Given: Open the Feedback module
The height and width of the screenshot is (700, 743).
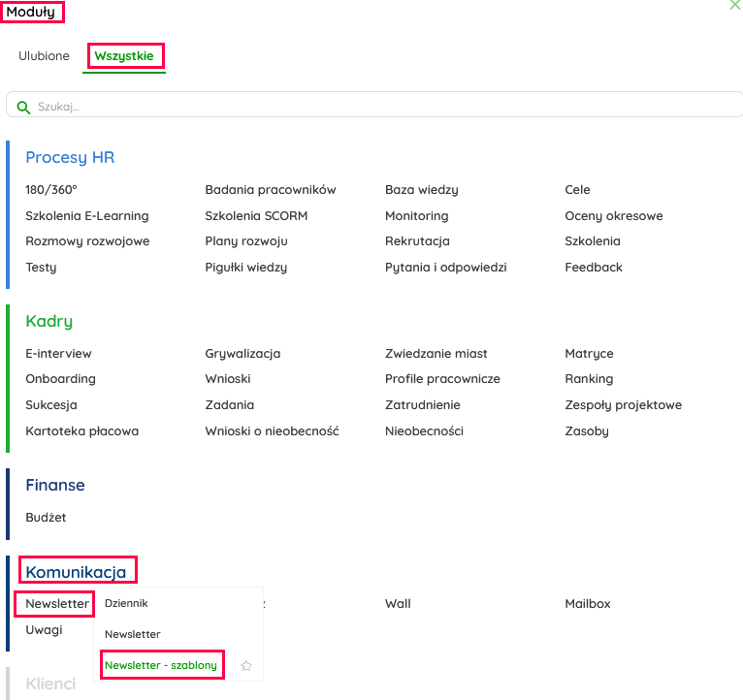Looking at the screenshot, I should (594, 268).
